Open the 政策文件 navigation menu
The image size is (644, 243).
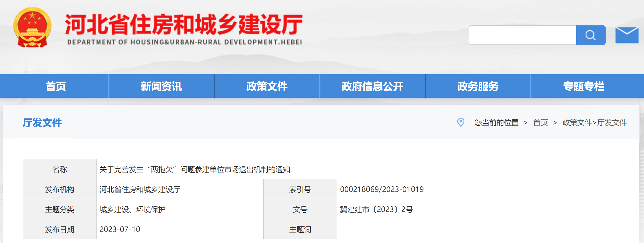tap(267, 86)
